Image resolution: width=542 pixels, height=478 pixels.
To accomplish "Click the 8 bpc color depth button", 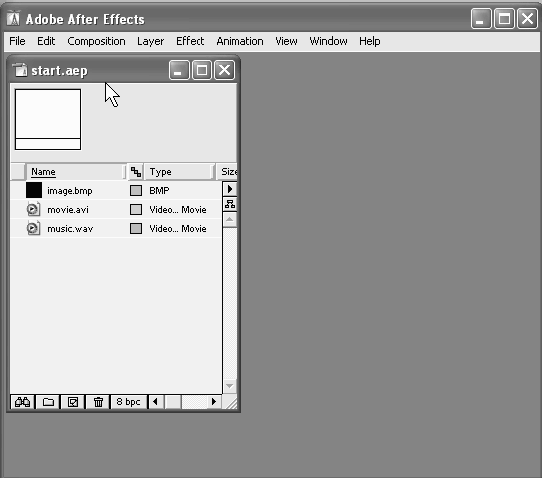I will 128,402.
